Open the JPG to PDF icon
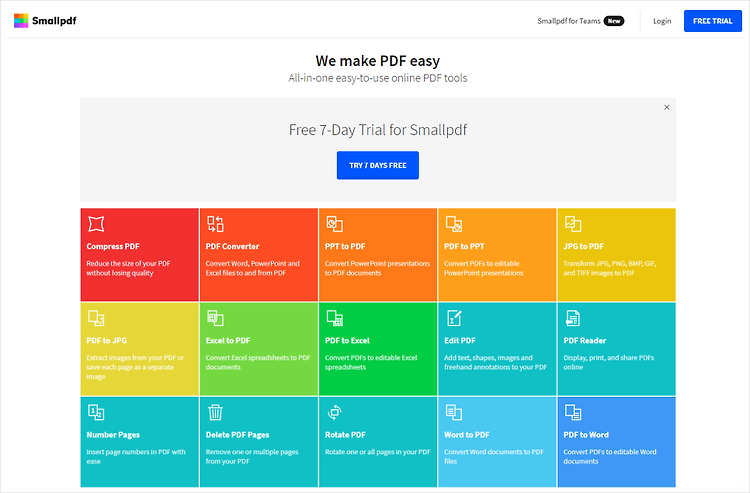 pyautogui.click(x=573, y=224)
